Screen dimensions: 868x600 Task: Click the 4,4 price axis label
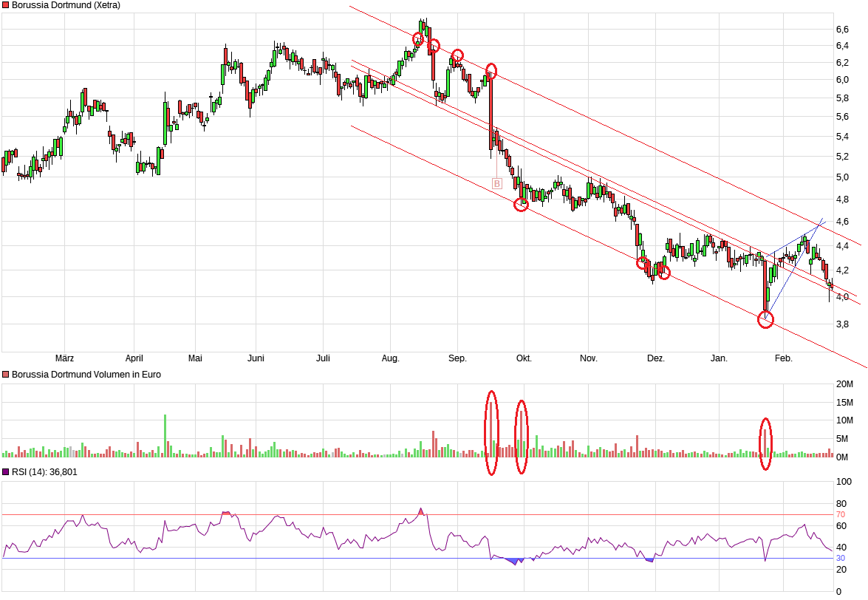click(x=843, y=245)
